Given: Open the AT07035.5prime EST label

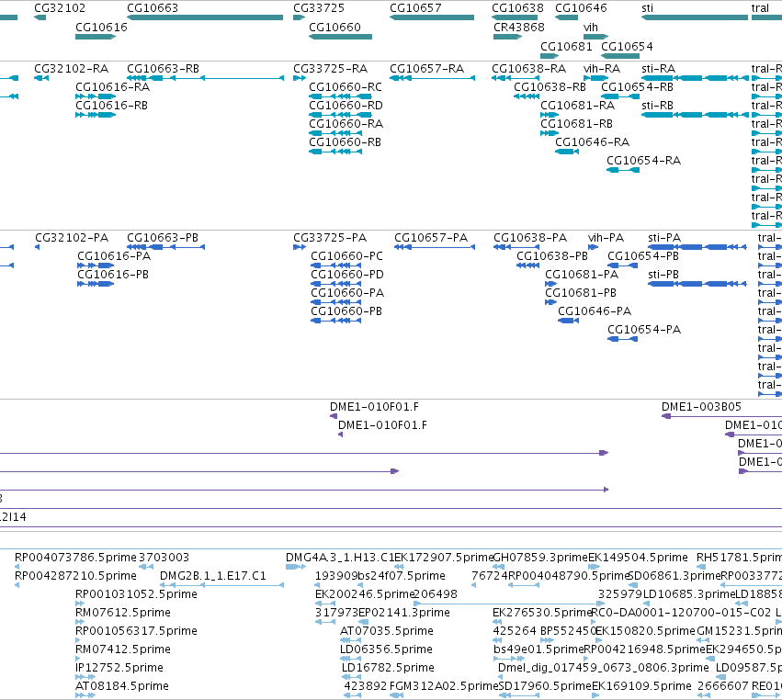Looking at the screenshot, I should coord(387,631).
